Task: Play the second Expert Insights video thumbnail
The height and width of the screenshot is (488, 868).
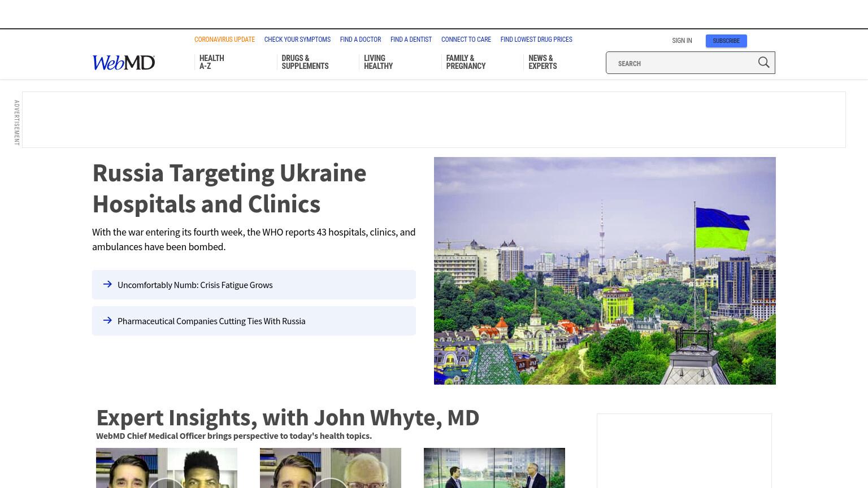Action: (x=331, y=468)
